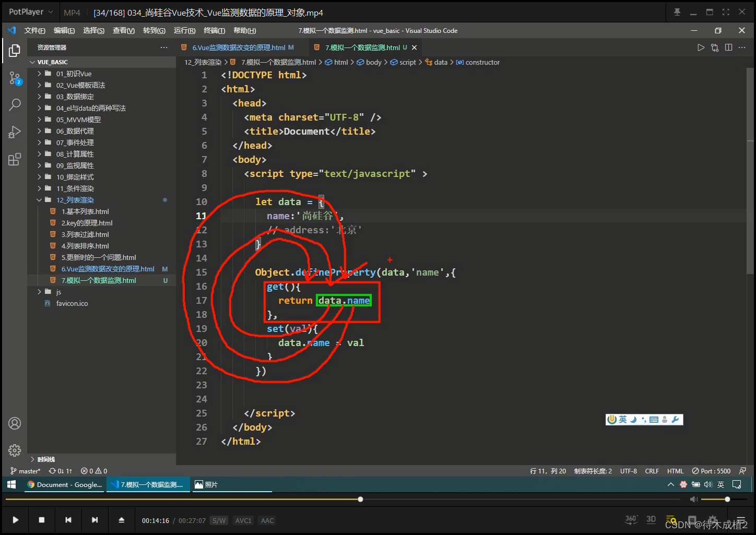The height and width of the screenshot is (535, 756).
Task: Show hidden system tray icons
Action: (x=671, y=484)
